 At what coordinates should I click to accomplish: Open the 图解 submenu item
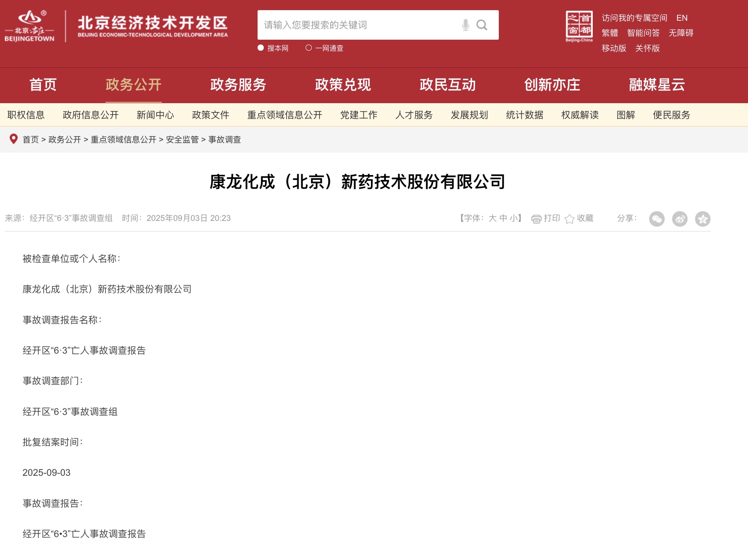(x=626, y=115)
